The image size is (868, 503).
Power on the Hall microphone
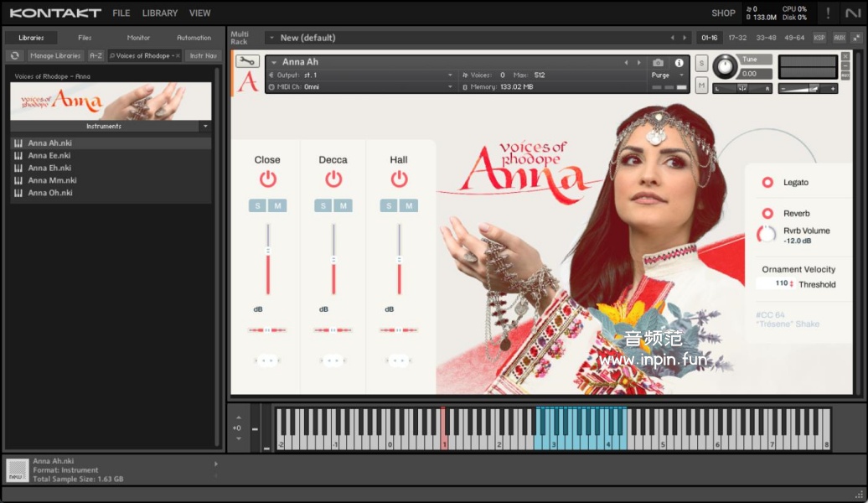coord(399,179)
